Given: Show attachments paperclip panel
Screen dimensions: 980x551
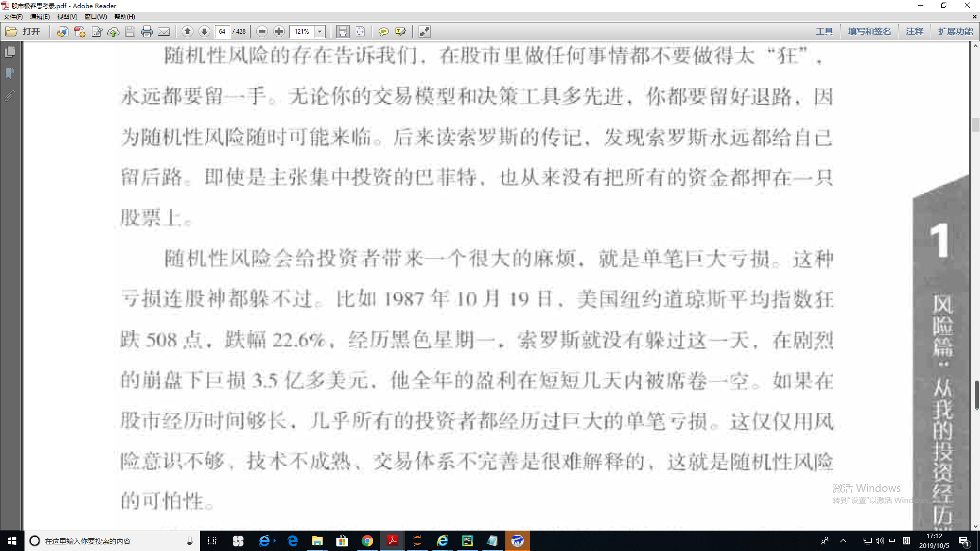Looking at the screenshot, I should pos(10,96).
